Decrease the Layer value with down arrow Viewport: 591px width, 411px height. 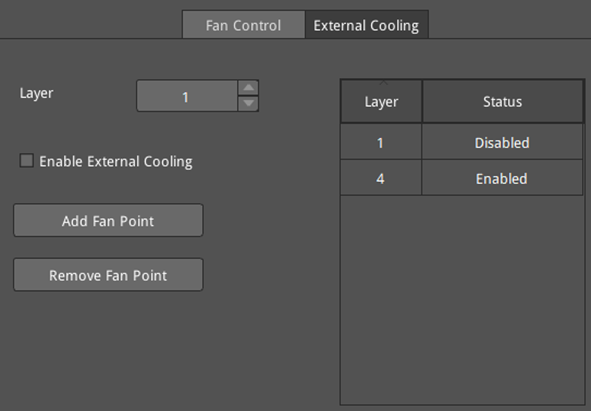point(248,103)
